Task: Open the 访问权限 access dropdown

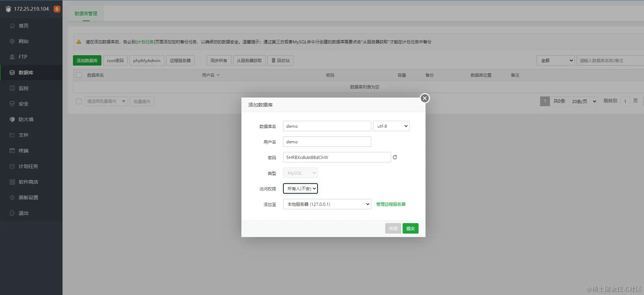Action: (300, 188)
